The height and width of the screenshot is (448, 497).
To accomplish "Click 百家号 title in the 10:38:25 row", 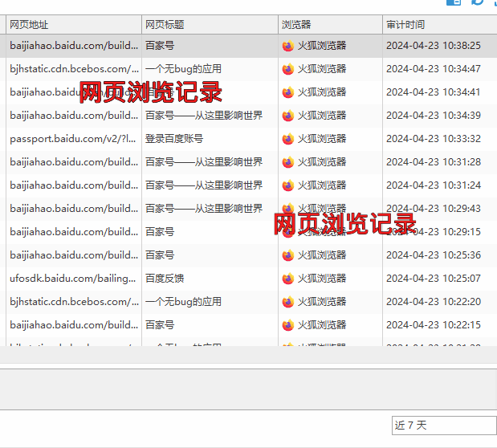I will point(160,46).
